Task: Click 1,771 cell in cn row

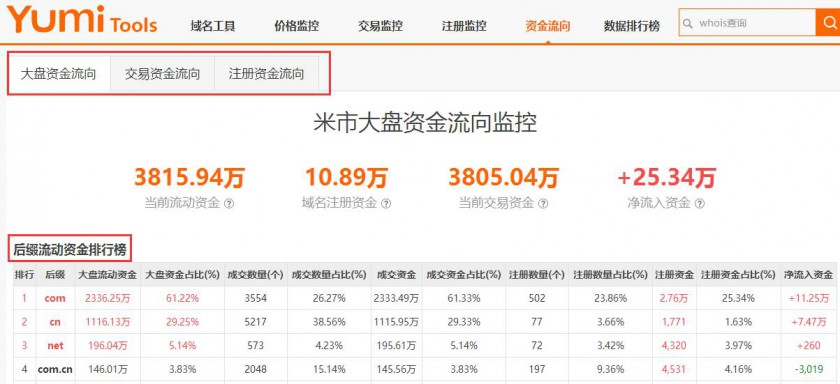Action: (x=674, y=322)
